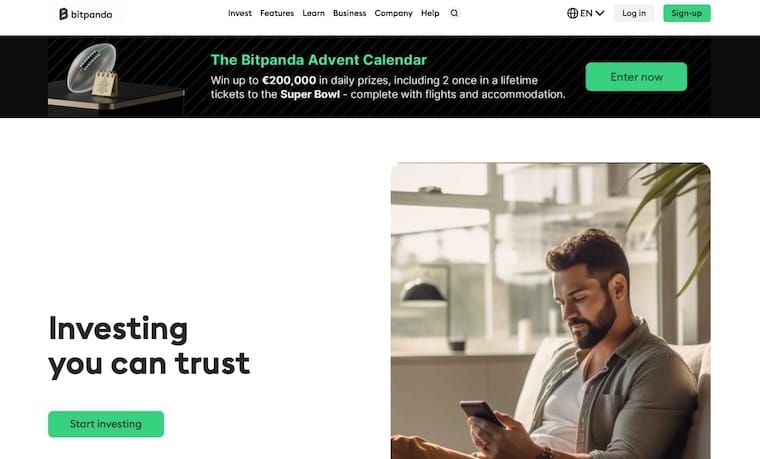
Task: Open the Company menu
Action: click(x=394, y=13)
